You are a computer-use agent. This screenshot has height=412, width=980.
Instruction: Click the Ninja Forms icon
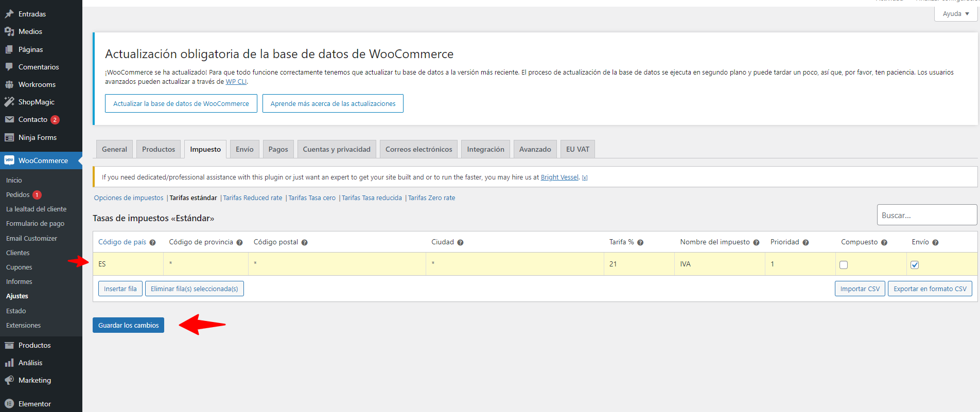coord(9,137)
